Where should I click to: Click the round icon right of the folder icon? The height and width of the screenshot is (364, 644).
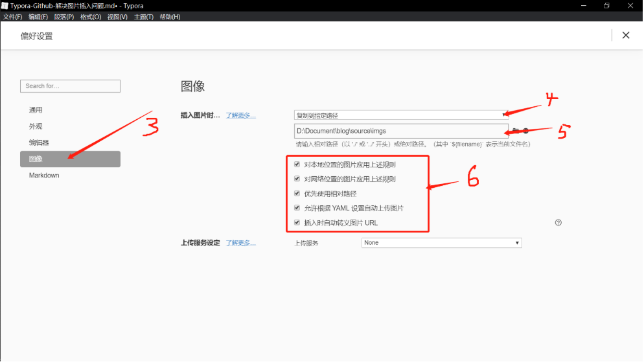pos(525,131)
